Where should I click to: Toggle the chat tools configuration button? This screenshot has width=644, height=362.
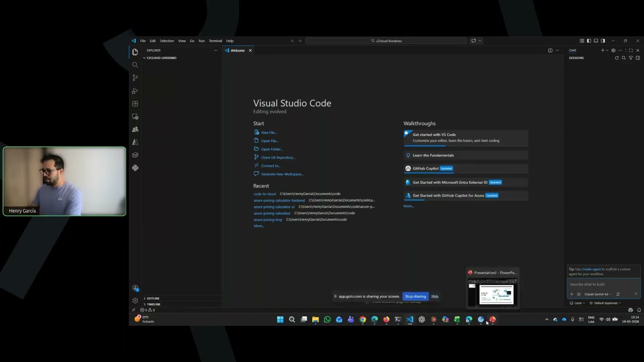tap(618, 294)
